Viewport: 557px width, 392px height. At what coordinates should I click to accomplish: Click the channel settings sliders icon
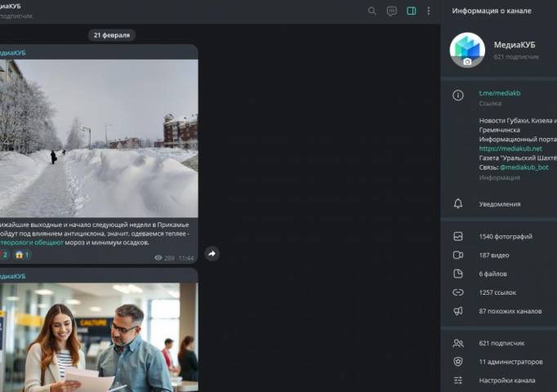coord(458,381)
